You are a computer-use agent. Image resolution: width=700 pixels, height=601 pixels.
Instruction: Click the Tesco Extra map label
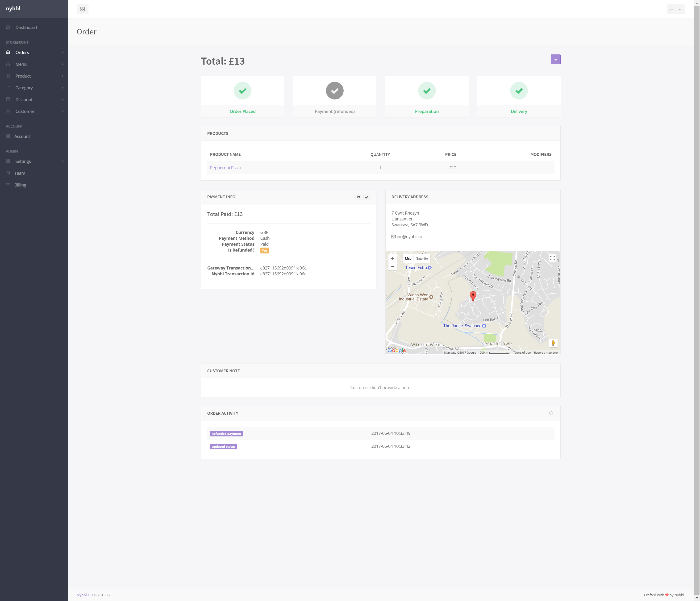[x=418, y=268]
